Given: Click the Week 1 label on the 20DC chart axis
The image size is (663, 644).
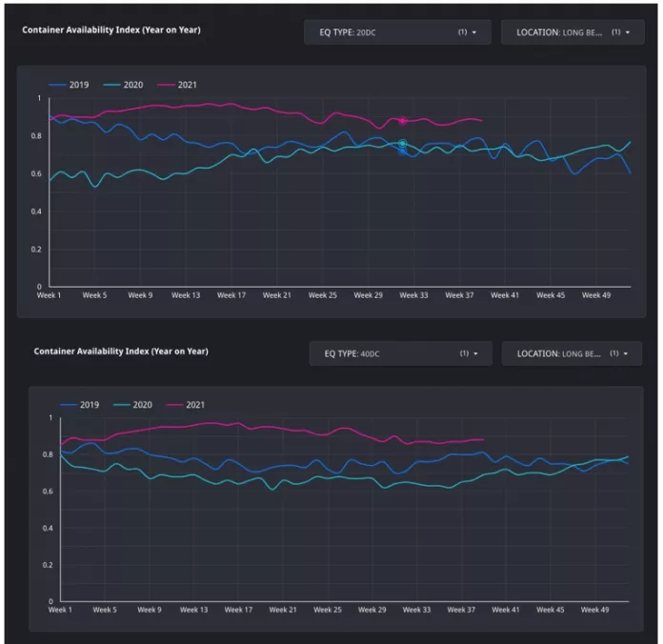Looking at the screenshot, I should [x=48, y=295].
